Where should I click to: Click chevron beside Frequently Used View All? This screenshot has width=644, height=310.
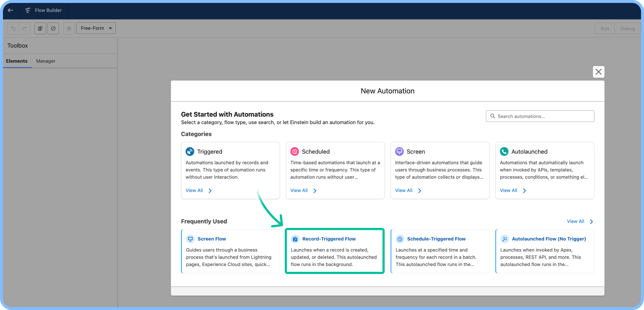591,222
